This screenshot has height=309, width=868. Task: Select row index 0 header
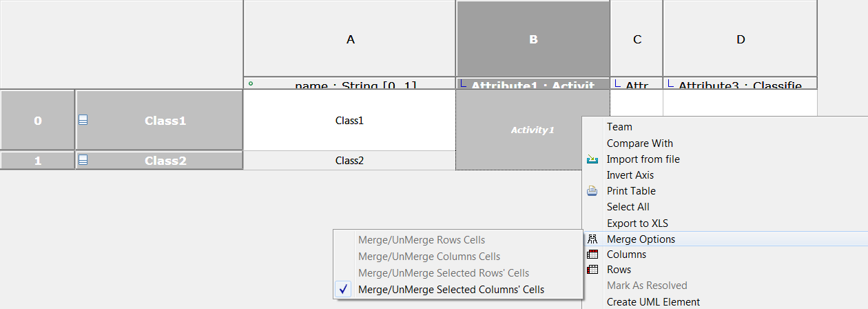coord(37,120)
